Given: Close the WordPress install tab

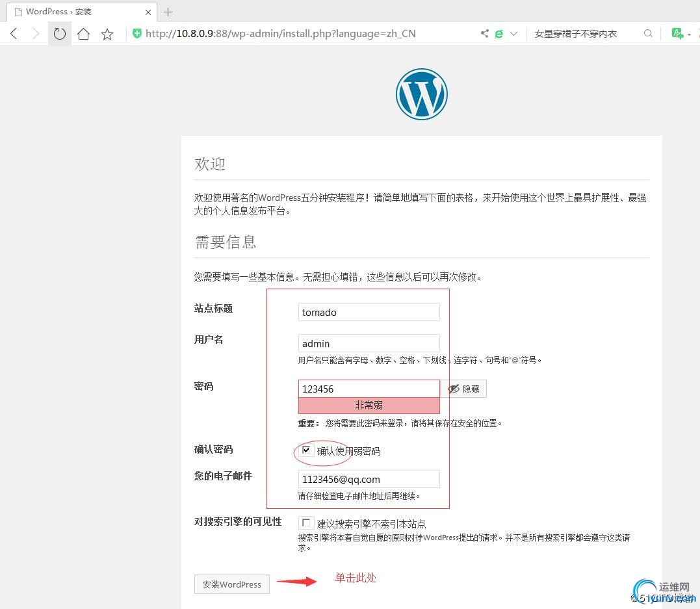Looking at the screenshot, I should pos(148,12).
